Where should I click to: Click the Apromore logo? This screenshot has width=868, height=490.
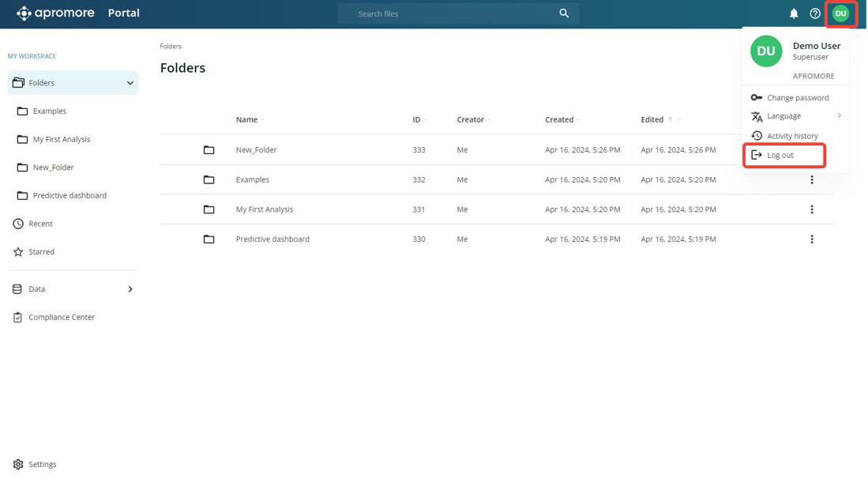click(x=55, y=13)
